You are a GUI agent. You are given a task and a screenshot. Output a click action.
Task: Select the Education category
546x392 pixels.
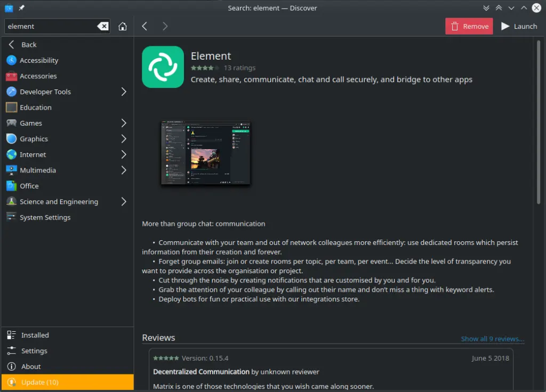click(x=36, y=108)
